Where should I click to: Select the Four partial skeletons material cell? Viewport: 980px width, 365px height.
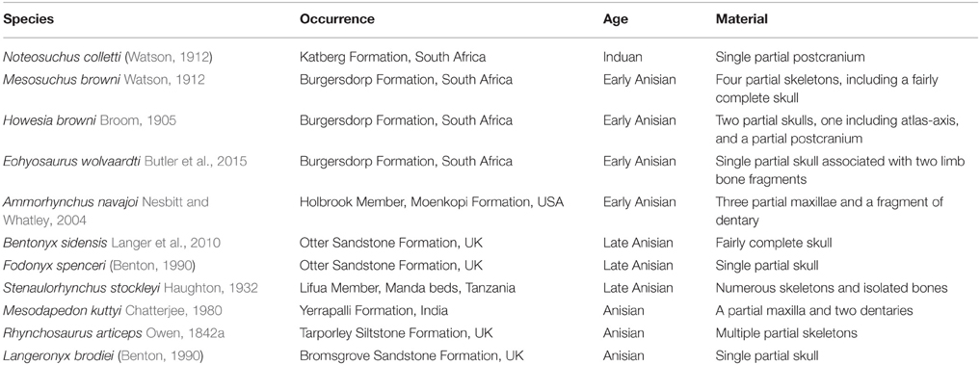pos(827,89)
